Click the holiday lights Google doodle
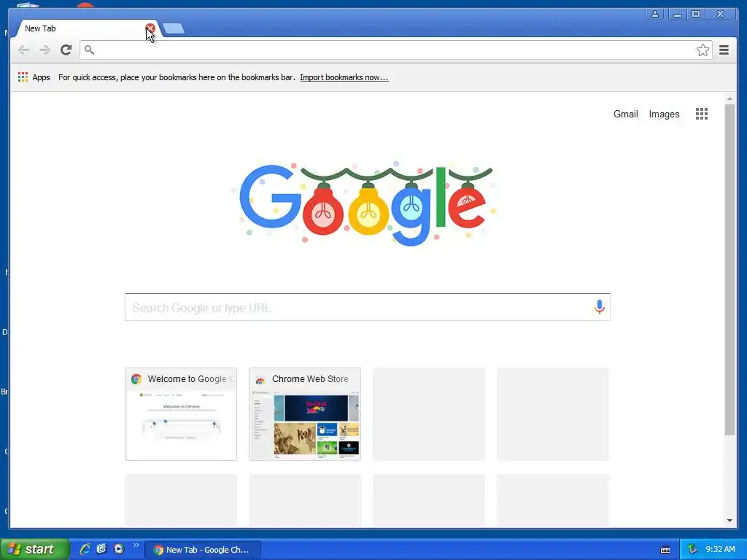The width and height of the screenshot is (747, 560). [365, 203]
